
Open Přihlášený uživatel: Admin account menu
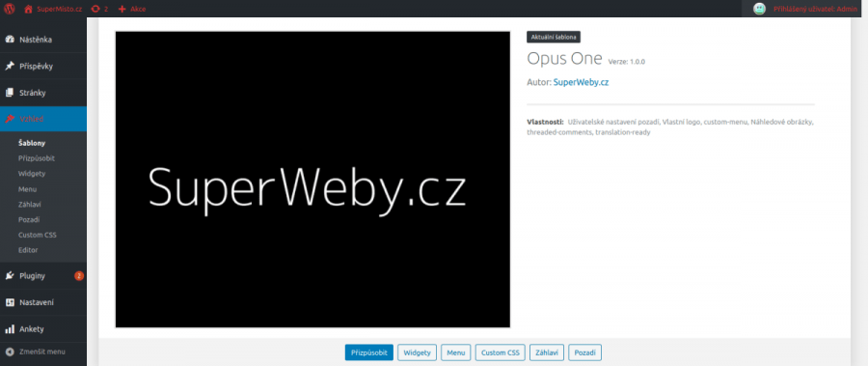click(x=815, y=9)
